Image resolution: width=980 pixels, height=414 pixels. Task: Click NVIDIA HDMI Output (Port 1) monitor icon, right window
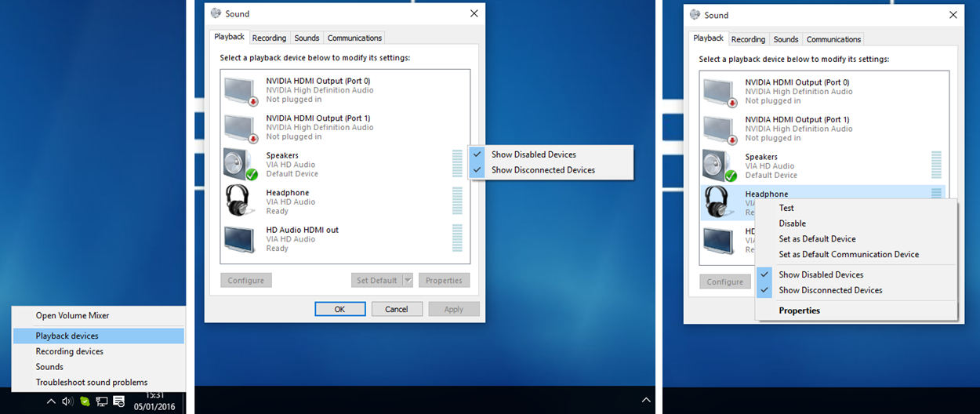pos(720,129)
